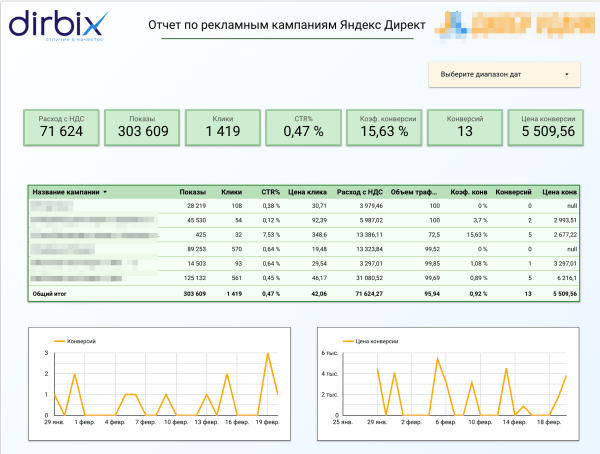The image size is (600, 454).
Task: Select the Цена конверсии scorecard tile
Action: click(547, 125)
